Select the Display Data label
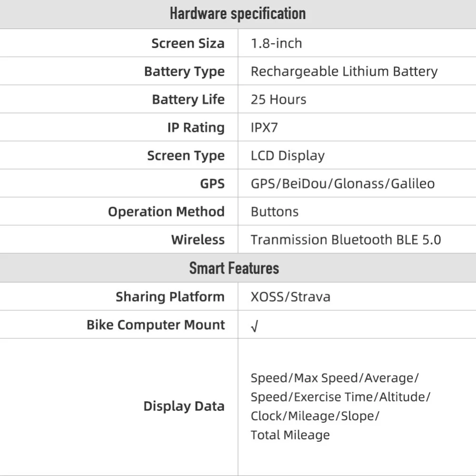The width and height of the screenshot is (476, 476). coord(184,407)
